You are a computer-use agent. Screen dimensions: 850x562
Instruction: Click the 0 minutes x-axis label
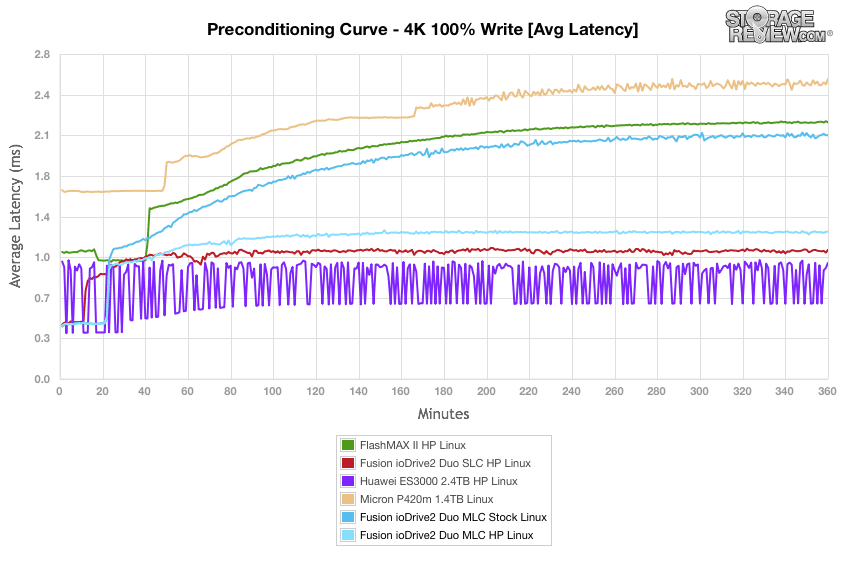coord(59,391)
